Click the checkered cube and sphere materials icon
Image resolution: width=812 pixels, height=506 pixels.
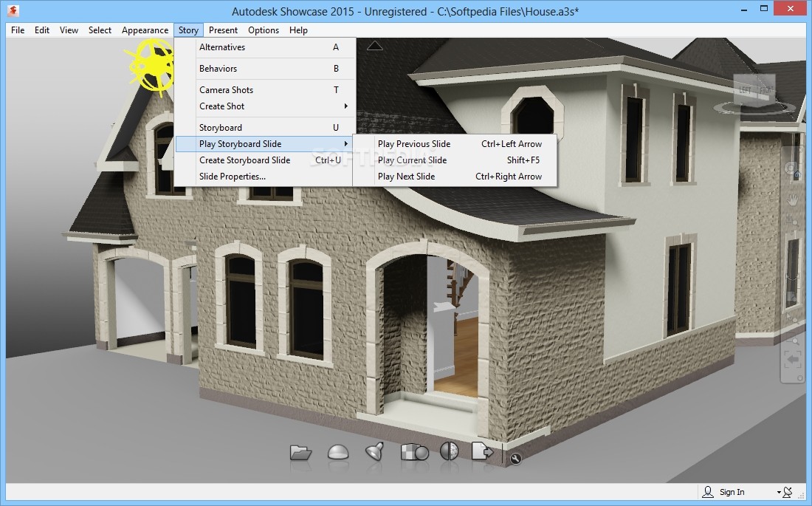pyautogui.click(x=414, y=451)
